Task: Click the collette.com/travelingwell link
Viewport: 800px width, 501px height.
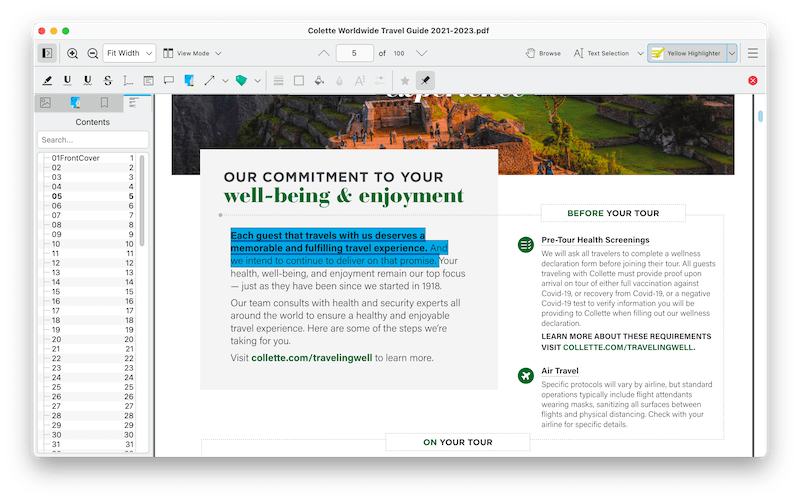Action: (x=312, y=357)
